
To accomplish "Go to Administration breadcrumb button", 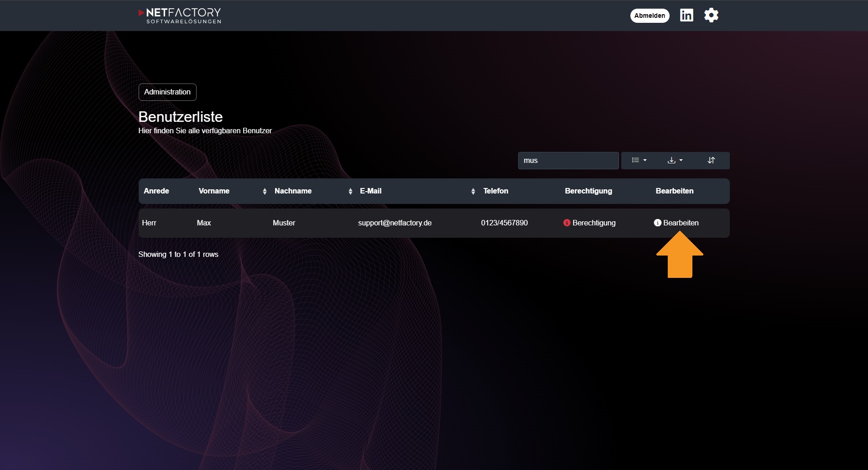I will 167,92.
